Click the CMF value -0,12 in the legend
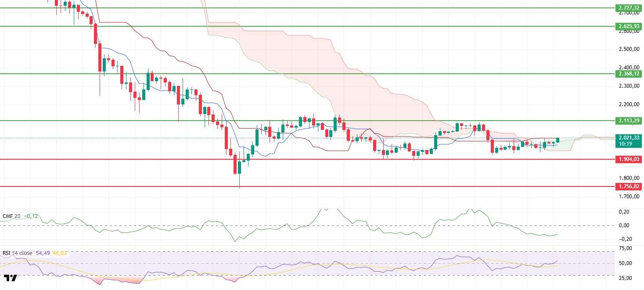644x290 pixels. pos(32,216)
